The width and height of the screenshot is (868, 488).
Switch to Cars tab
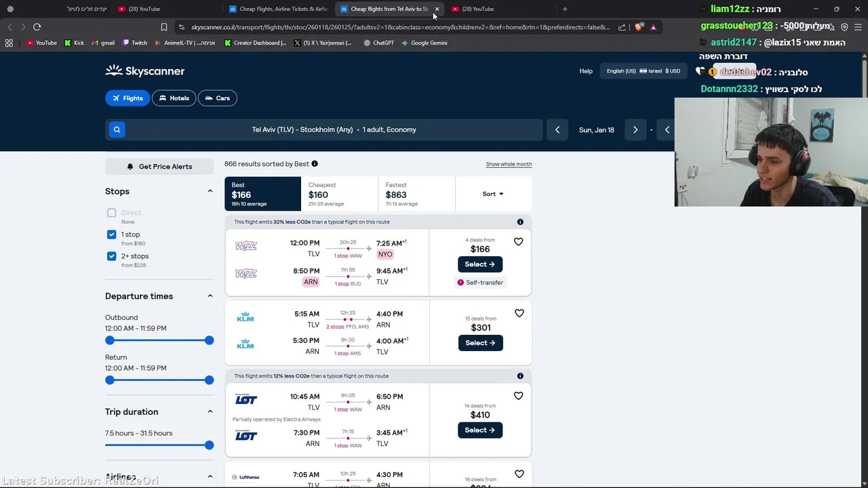[x=218, y=98]
